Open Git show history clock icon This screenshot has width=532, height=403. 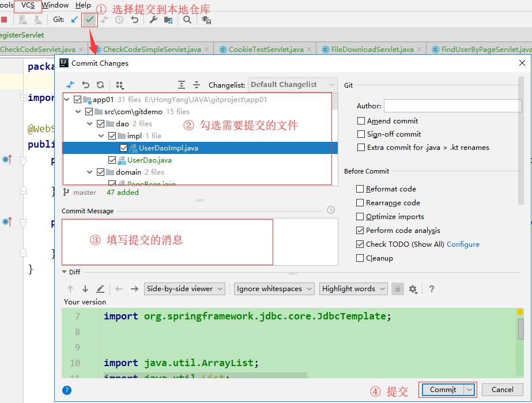pyautogui.click(x=119, y=20)
